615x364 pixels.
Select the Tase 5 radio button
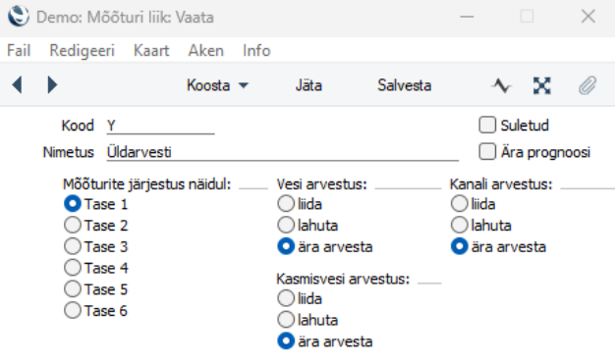click(73, 289)
